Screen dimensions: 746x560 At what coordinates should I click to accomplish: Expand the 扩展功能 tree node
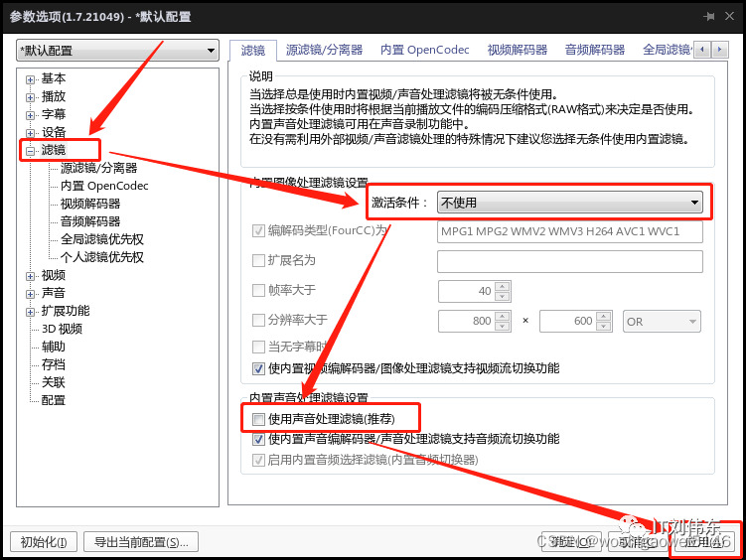pyautogui.click(x=31, y=312)
